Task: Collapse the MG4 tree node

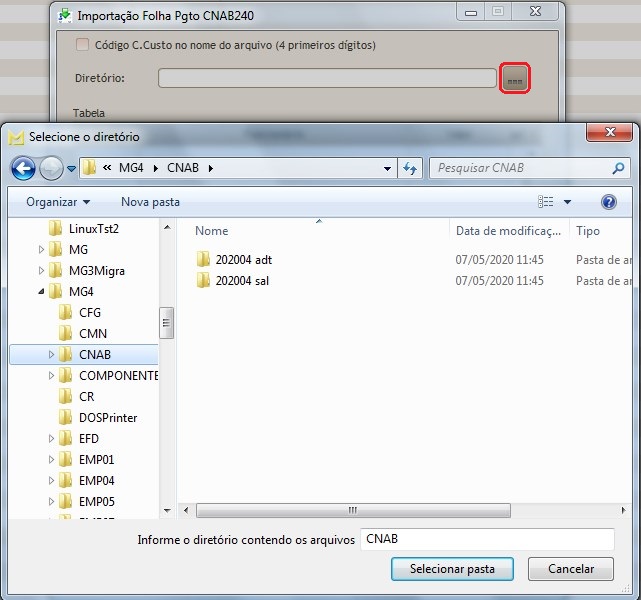Action: 42,292
